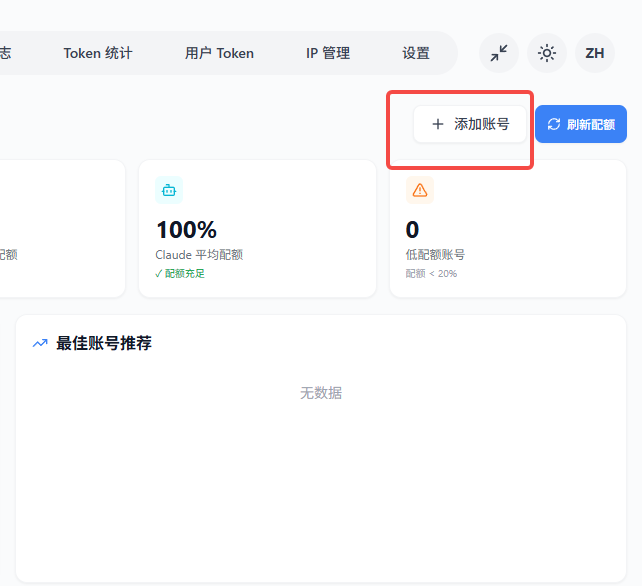Open the Token 统计 tab

98,53
